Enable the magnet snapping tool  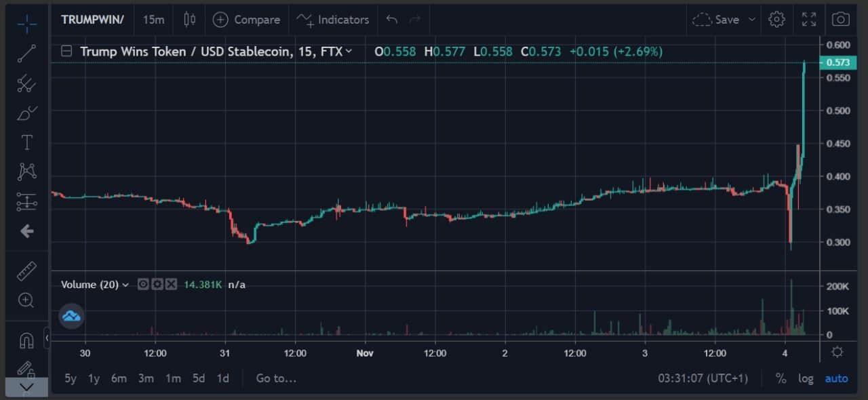coord(27,340)
